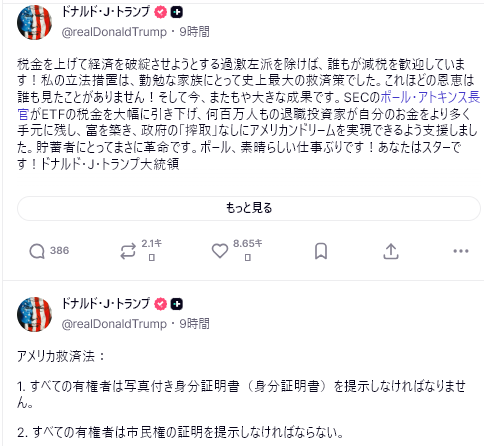The height and width of the screenshot is (446, 484).
Task: Open replies via the 386 comment icon
Action: coord(37,251)
